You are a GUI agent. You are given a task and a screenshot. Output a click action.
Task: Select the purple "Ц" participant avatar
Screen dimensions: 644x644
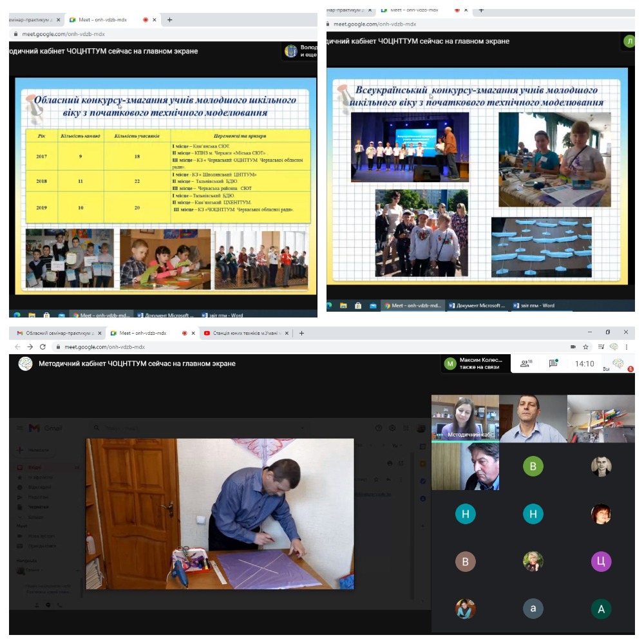[600, 562]
